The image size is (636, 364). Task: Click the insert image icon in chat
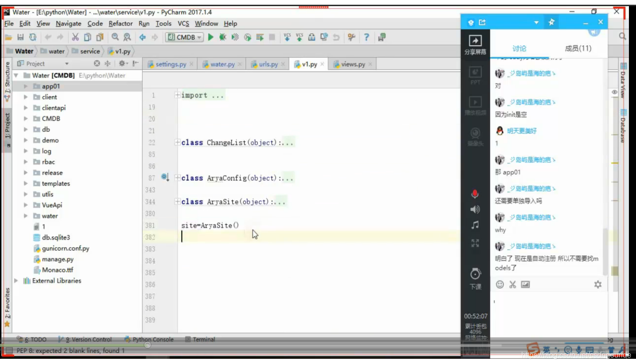[526, 284]
